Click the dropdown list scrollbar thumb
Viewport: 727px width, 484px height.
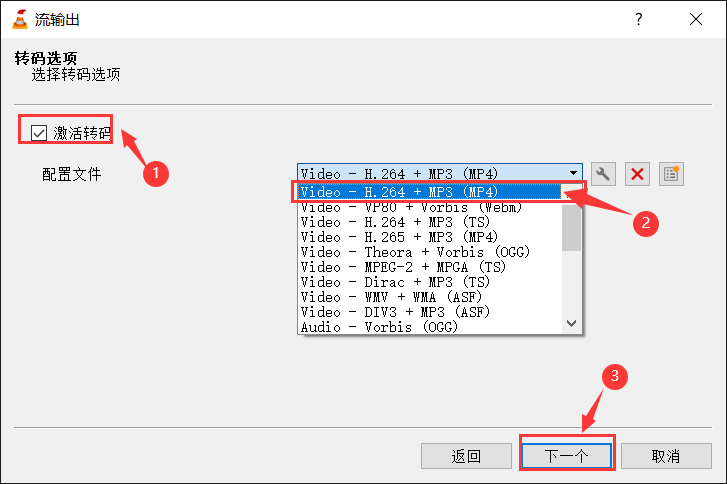click(x=571, y=227)
